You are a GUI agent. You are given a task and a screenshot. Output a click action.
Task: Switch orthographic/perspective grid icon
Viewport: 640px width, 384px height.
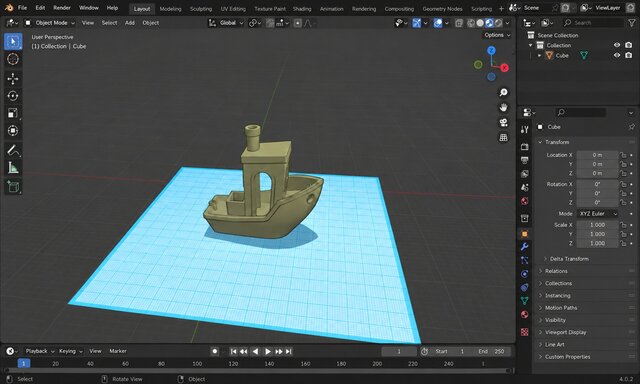[504, 138]
